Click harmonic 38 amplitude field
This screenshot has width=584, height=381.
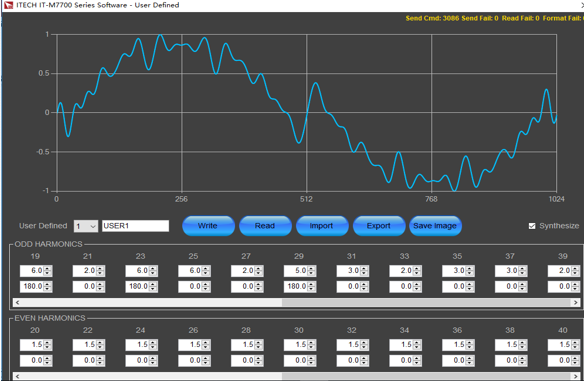tap(507, 345)
